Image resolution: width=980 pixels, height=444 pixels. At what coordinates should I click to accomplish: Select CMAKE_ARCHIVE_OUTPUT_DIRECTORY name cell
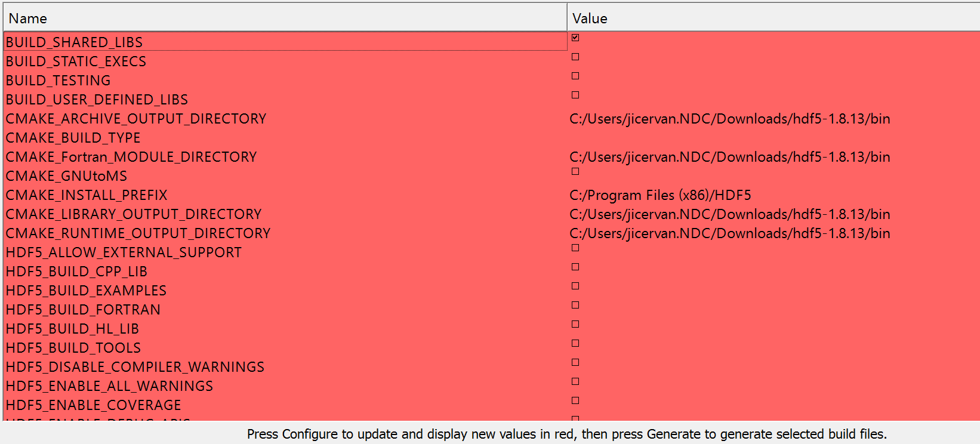point(136,119)
